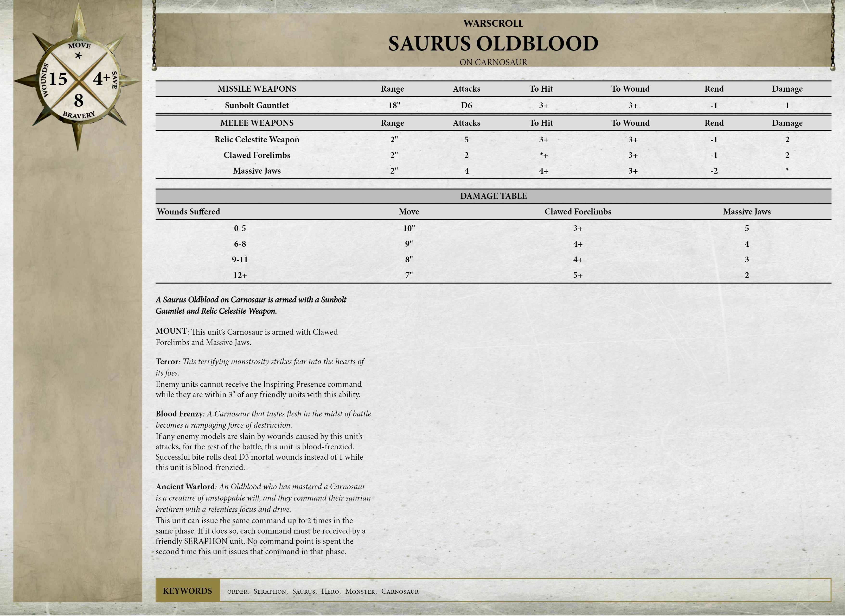Click the KEYWORDS label box
Screen dimensions: 845x616
[x=187, y=591]
